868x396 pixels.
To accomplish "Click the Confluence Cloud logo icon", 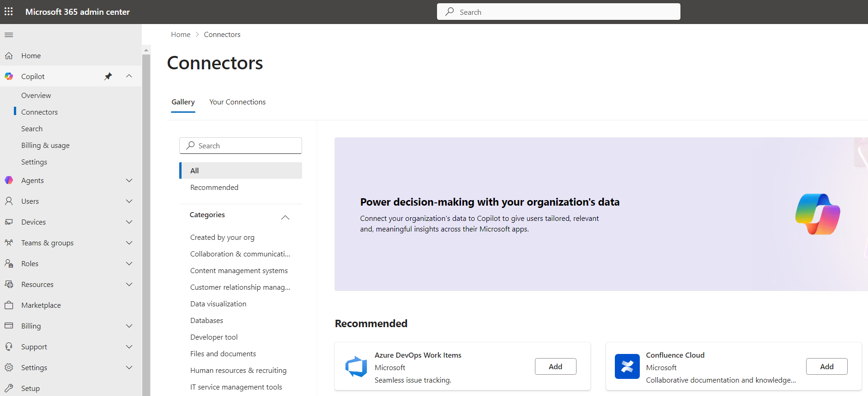I will [627, 367].
